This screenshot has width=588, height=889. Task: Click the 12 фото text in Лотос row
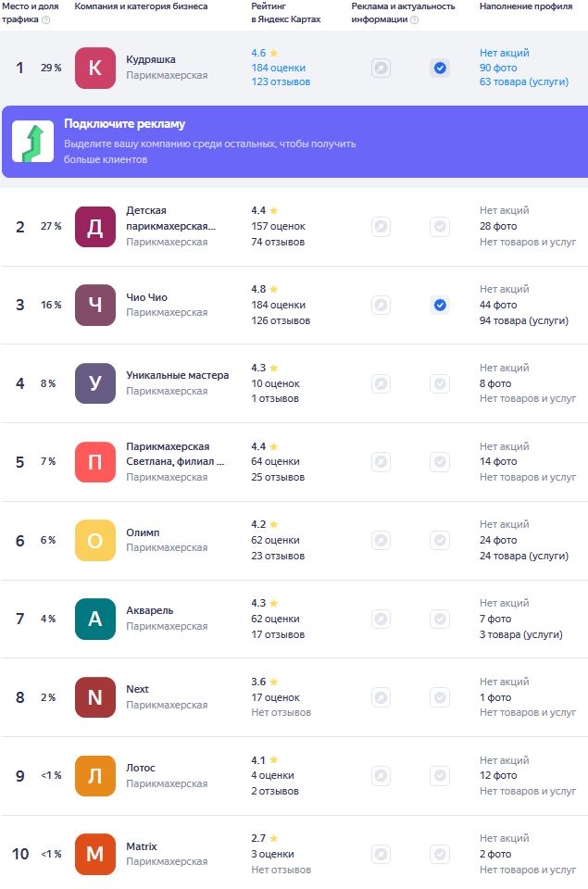click(498, 775)
